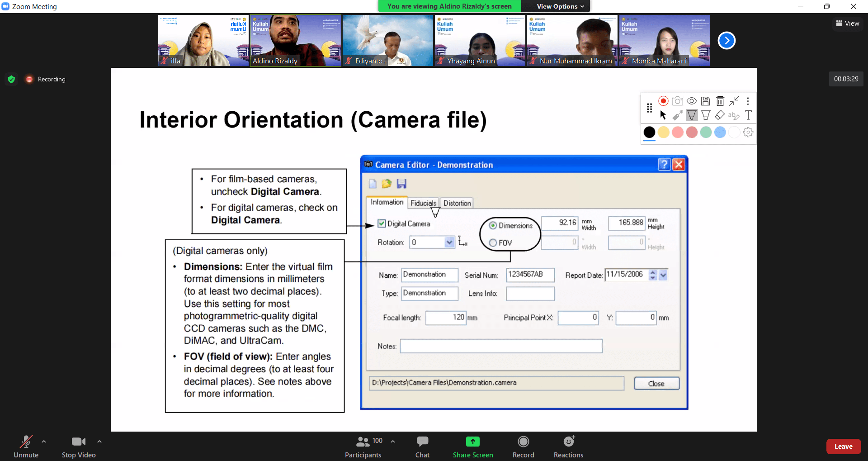This screenshot has width=868, height=461.
Task: Select the pen marker tool
Action: (692, 115)
